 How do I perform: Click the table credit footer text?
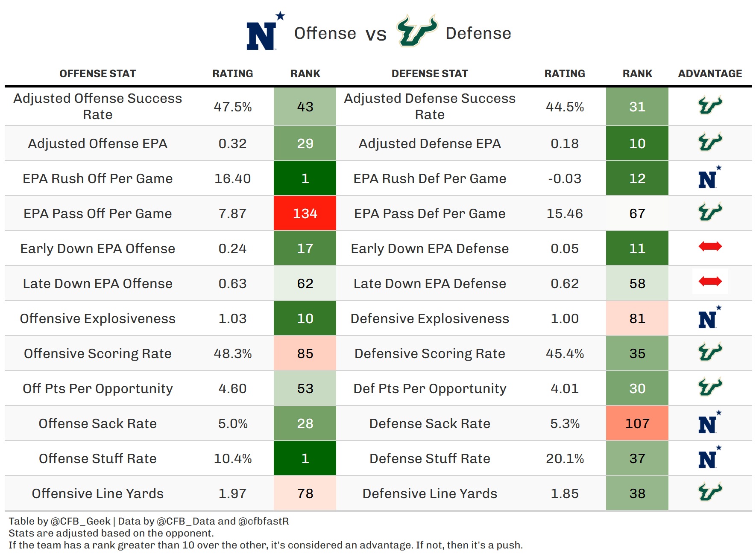pyautogui.click(x=149, y=521)
